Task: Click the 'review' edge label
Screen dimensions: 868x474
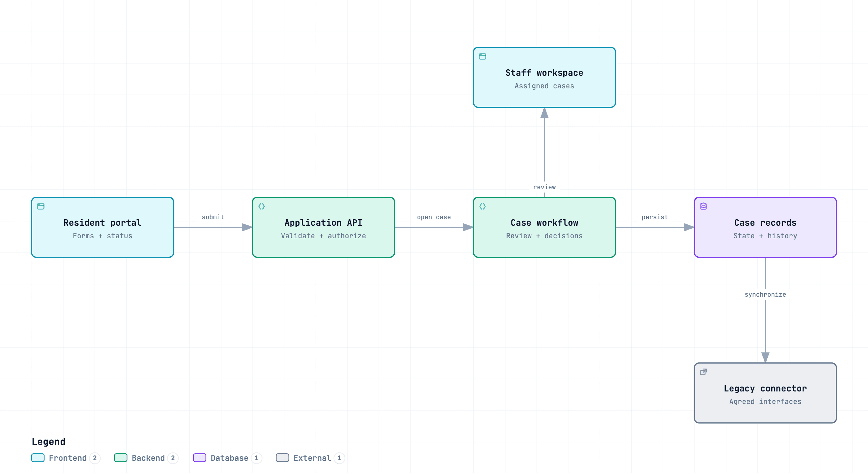Action: coord(545,187)
